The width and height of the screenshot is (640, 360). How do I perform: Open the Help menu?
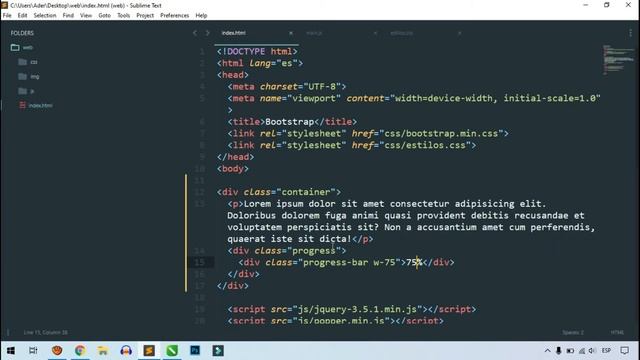tap(201, 16)
